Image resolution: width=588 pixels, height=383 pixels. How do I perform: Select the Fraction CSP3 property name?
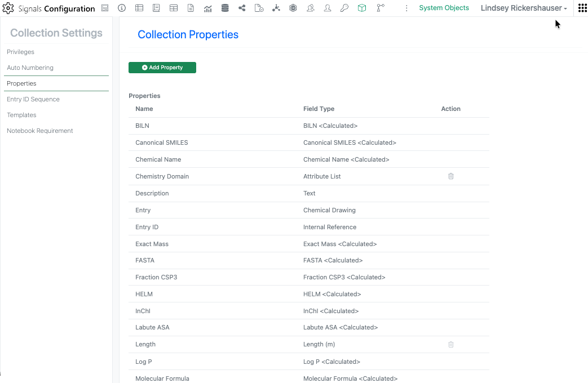click(x=156, y=277)
